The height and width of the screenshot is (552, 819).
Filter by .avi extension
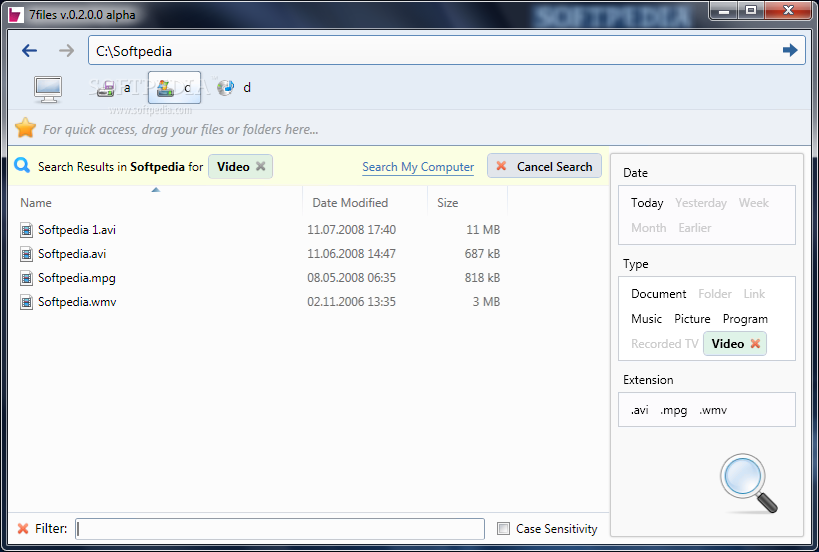coord(639,410)
